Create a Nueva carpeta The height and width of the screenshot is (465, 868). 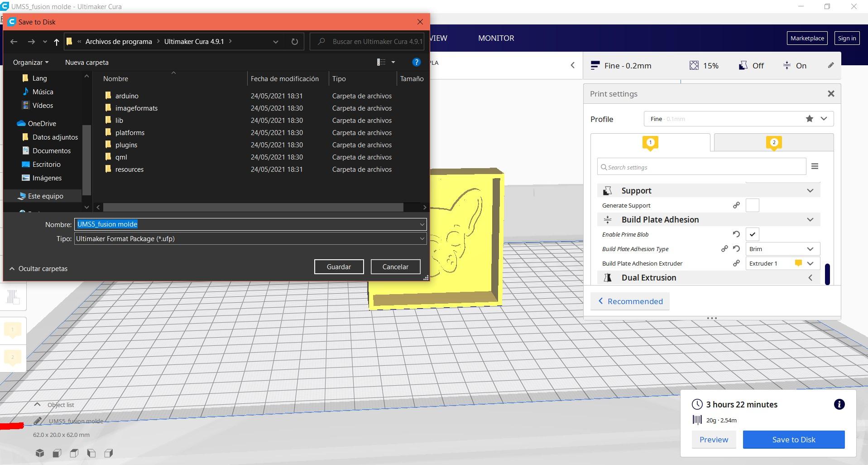(87, 62)
